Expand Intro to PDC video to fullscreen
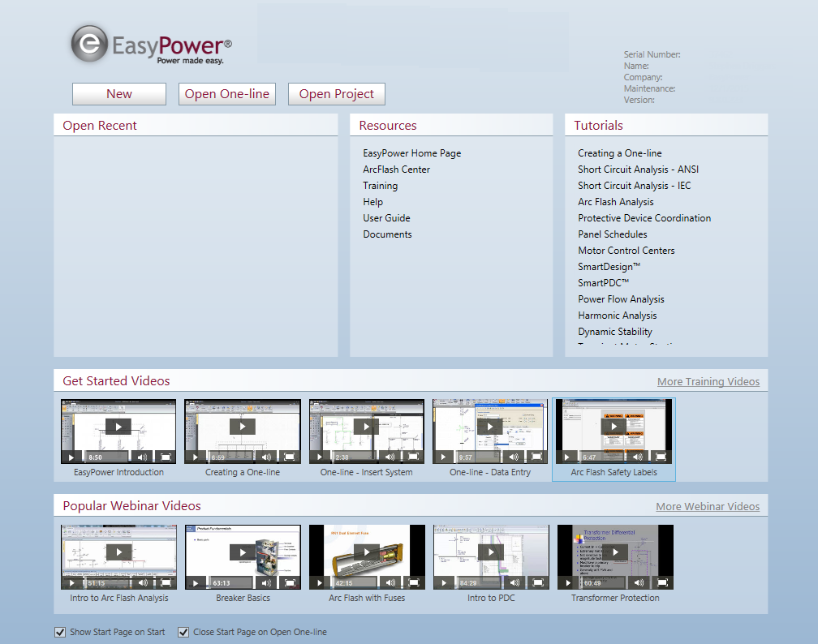The height and width of the screenshot is (644, 818). (536, 583)
